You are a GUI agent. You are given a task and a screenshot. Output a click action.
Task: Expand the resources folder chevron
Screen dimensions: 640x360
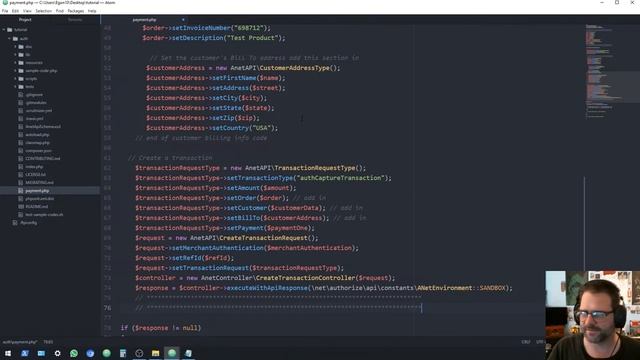point(16,63)
